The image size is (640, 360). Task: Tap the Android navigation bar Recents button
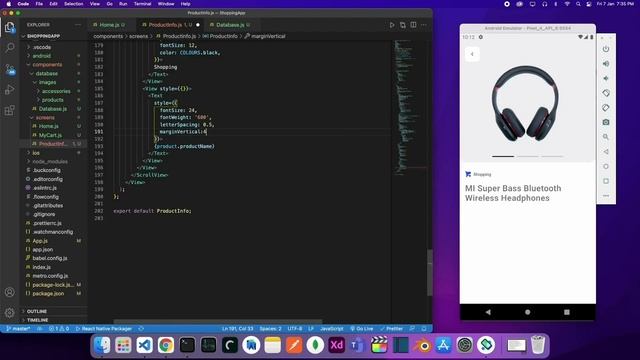tap(567, 312)
